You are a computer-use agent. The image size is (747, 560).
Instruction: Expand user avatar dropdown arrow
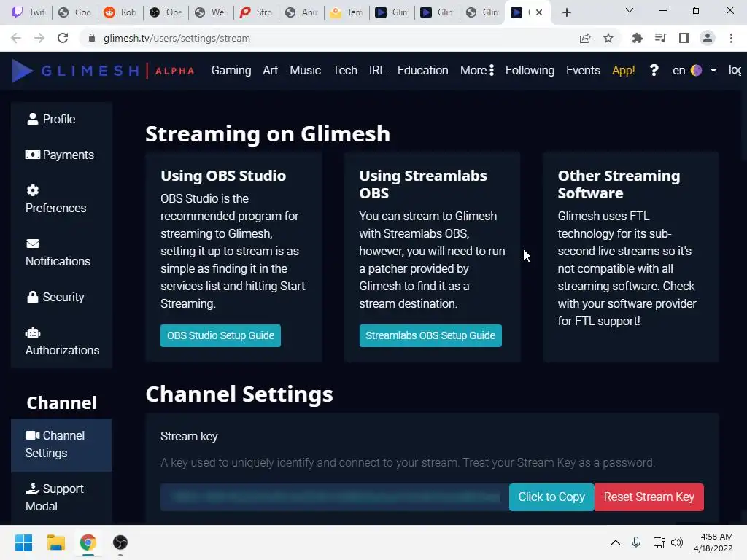click(x=713, y=71)
